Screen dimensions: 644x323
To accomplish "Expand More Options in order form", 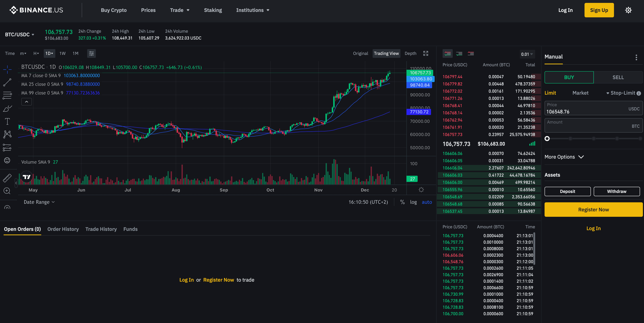I will pyautogui.click(x=564, y=157).
